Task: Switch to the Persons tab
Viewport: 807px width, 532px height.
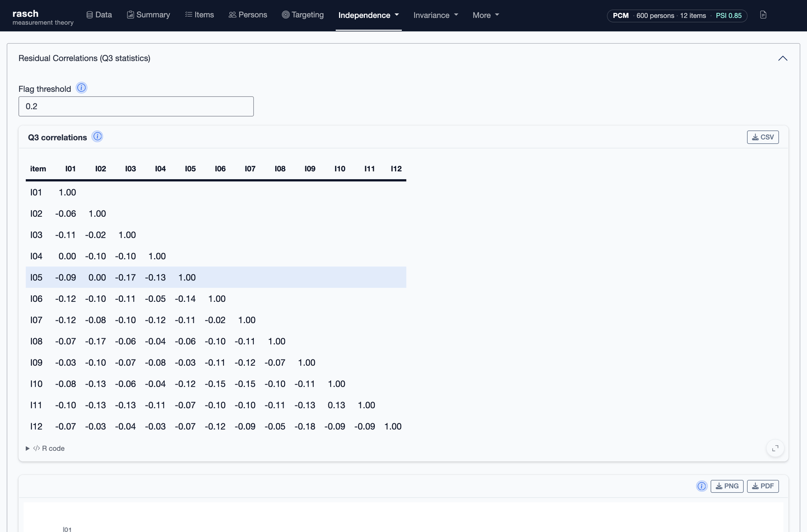Action: click(248, 15)
